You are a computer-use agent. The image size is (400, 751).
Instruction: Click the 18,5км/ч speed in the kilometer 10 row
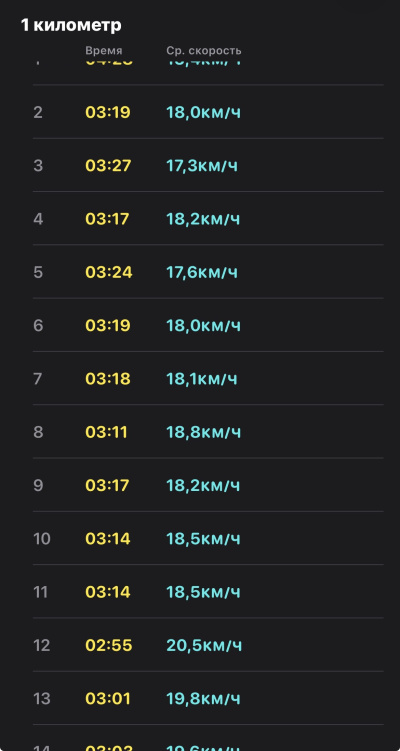click(x=203, y=539)
